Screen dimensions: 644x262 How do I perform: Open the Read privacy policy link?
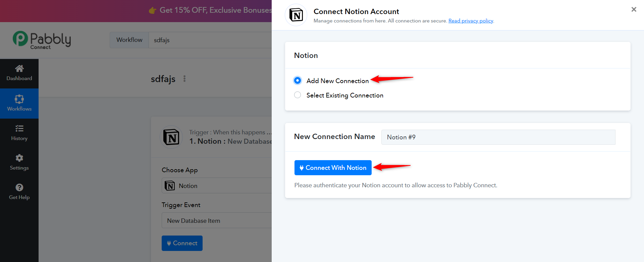point(471,21)
